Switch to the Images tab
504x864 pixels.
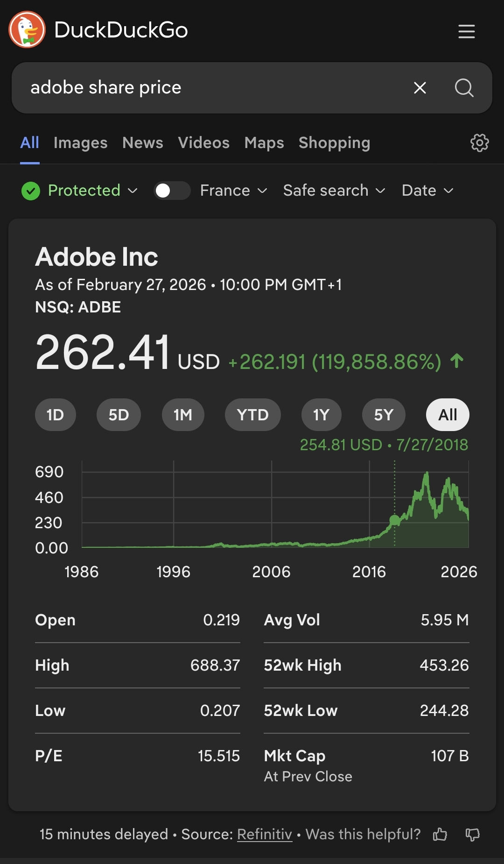80,143
